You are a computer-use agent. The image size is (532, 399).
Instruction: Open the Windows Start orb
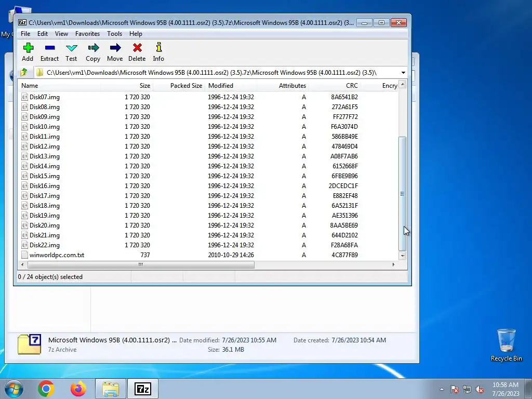(14, 389)
